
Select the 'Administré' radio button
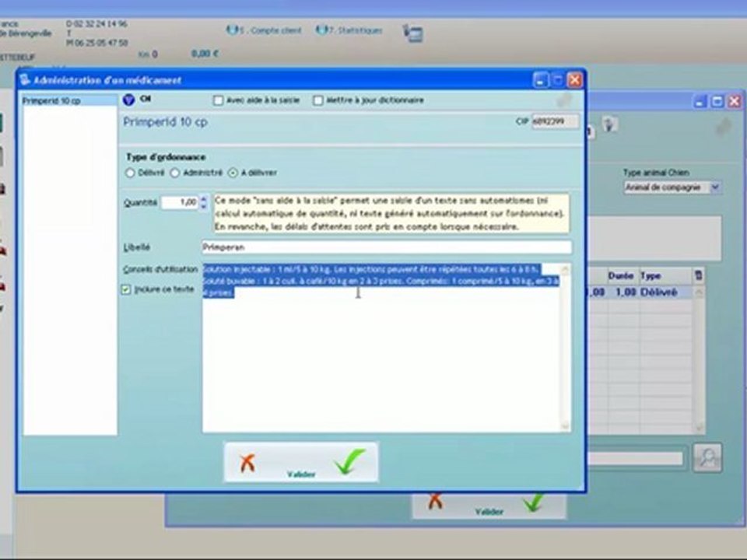coord(175,173)
